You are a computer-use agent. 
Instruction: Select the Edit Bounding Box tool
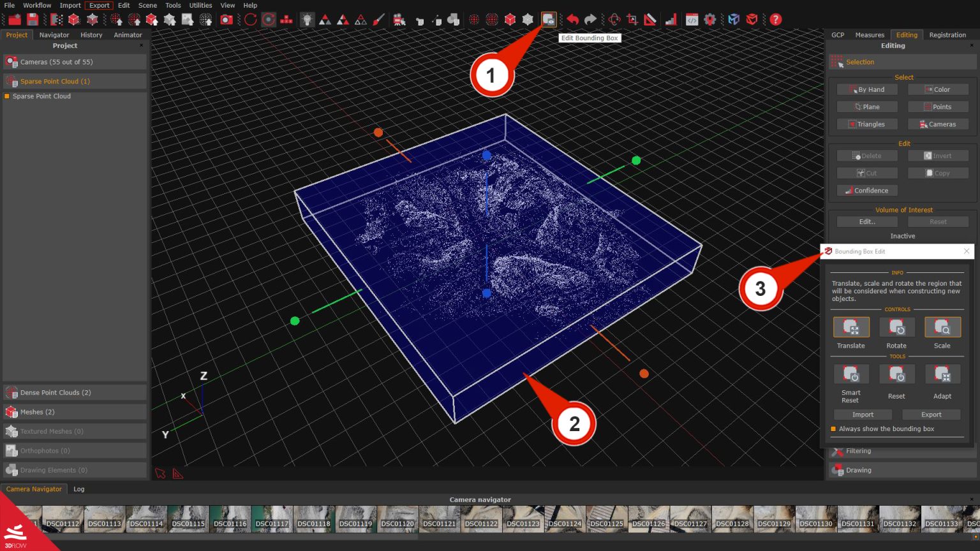548,19
